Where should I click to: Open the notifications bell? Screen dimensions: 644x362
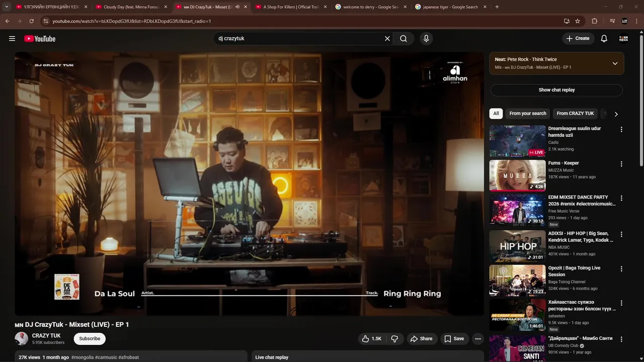[604, 39]
